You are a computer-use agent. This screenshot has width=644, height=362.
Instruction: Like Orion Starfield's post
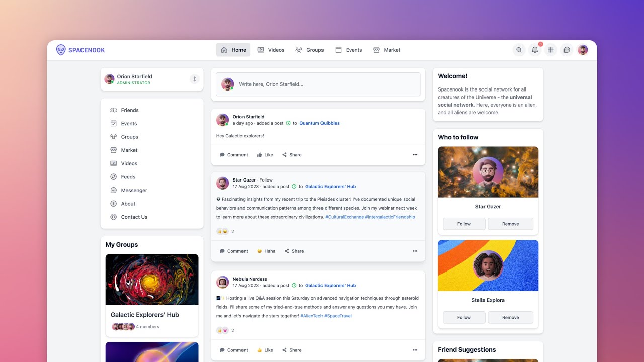coord(265,155)
